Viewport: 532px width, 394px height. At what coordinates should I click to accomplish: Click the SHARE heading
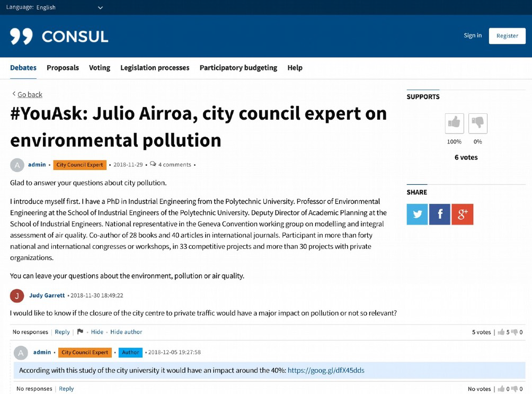coord(417,192)
